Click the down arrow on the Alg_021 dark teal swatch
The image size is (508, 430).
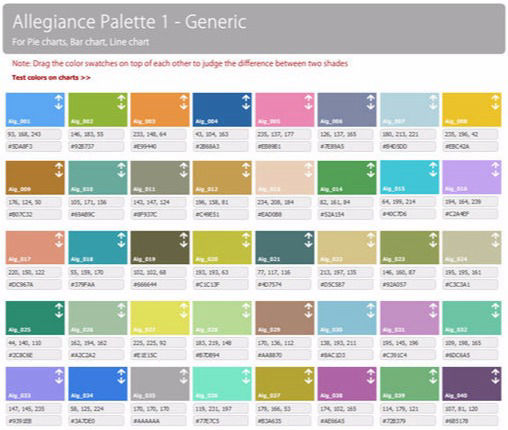(308, 244)
